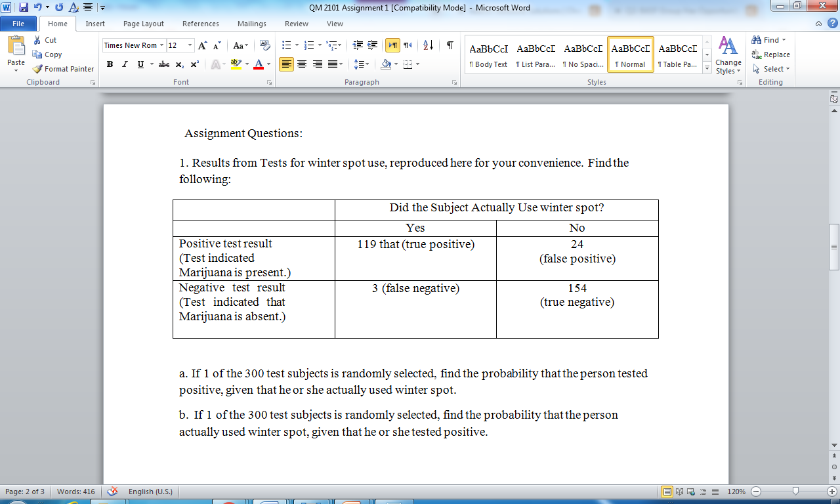The width and height of the screenshot is (840, 504).
Task: Click the Shrink Font icon
Action: coord(217,45)
